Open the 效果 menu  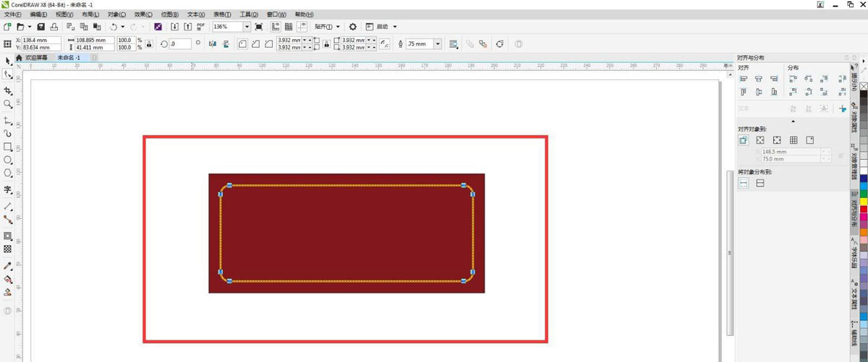142,14
